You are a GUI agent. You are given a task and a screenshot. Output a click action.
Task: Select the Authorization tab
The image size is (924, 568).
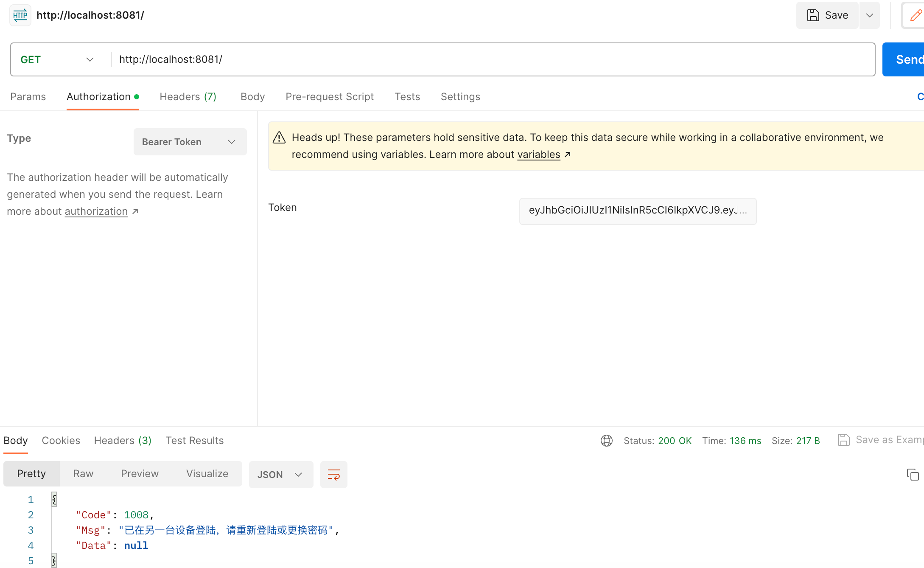tap(103, 97)
